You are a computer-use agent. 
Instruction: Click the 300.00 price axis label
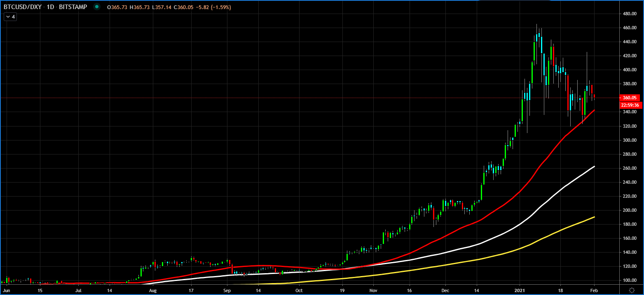(630, 140)
